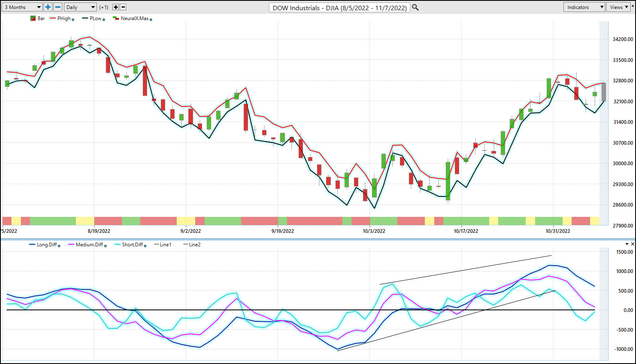Click the blue plus zoom-in button
Image resolution: width=636 pixels, height=364 pixels.
[x=48, y=7]
